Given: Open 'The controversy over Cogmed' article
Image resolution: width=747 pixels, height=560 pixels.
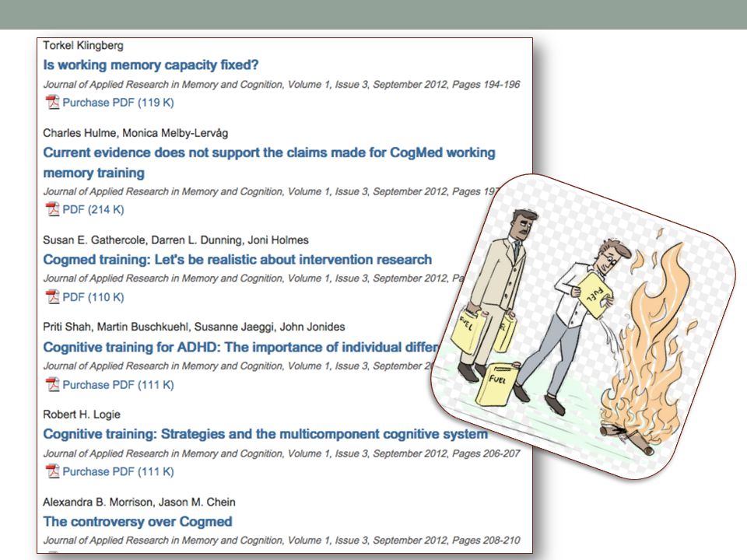Looking at the screenshot, I should tap(138, 522).
